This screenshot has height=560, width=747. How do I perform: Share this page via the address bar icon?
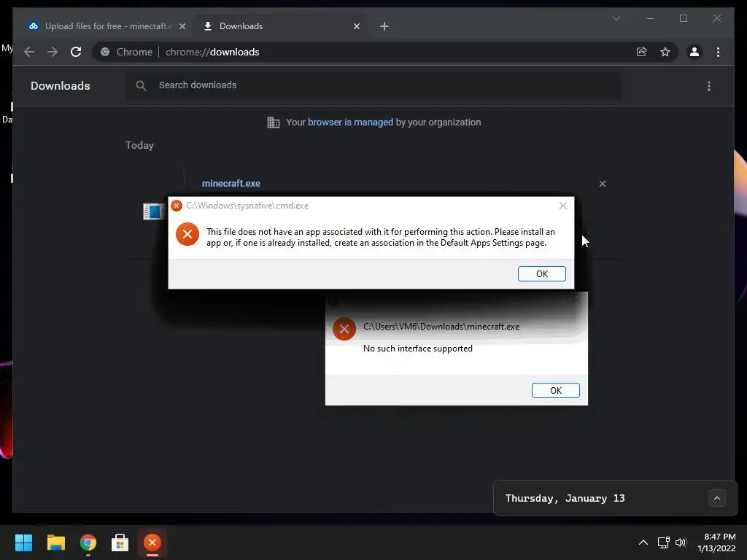[642, 52]
